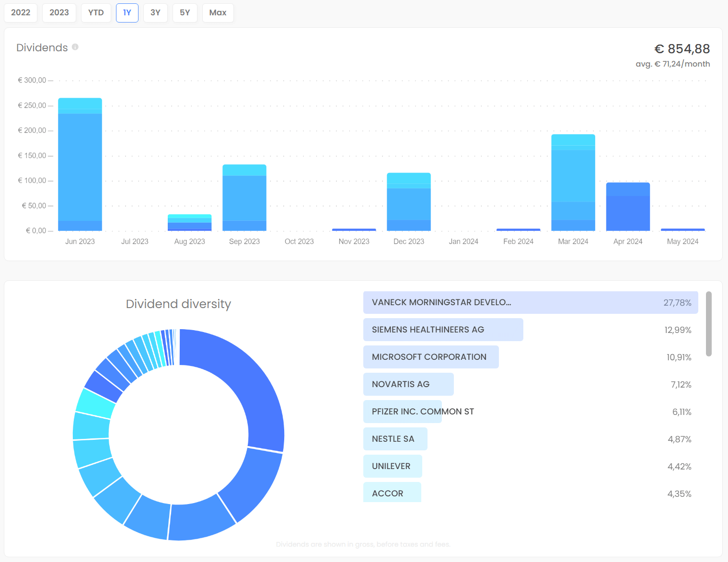Image resolution: width=728 pixels, height=562 pixels.
Task: Switch to the 2023 time range
Action: [59, 12]
